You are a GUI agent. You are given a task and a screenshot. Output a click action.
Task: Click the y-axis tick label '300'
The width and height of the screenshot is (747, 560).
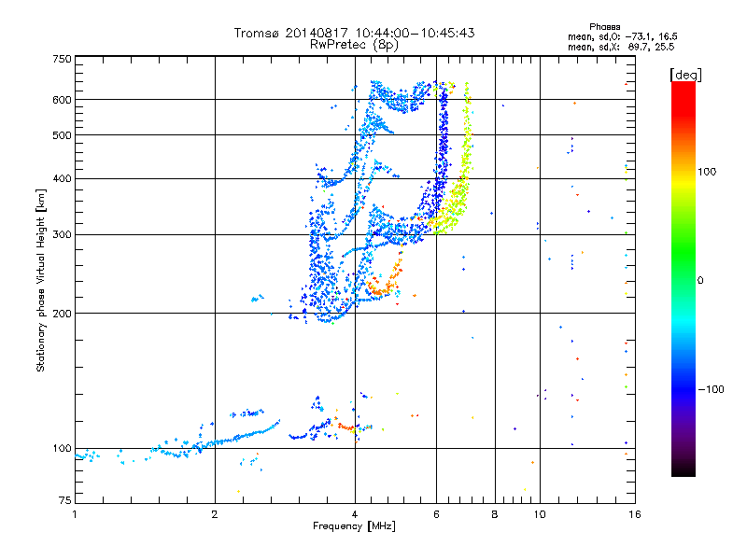pyautogui.click(x=62, y=234)
